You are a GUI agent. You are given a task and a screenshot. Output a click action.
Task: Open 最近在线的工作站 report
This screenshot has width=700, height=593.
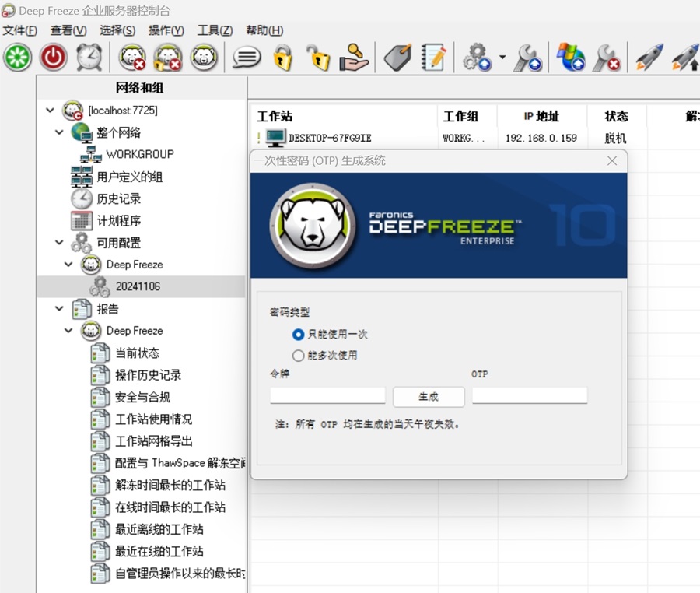coord(159,551)
